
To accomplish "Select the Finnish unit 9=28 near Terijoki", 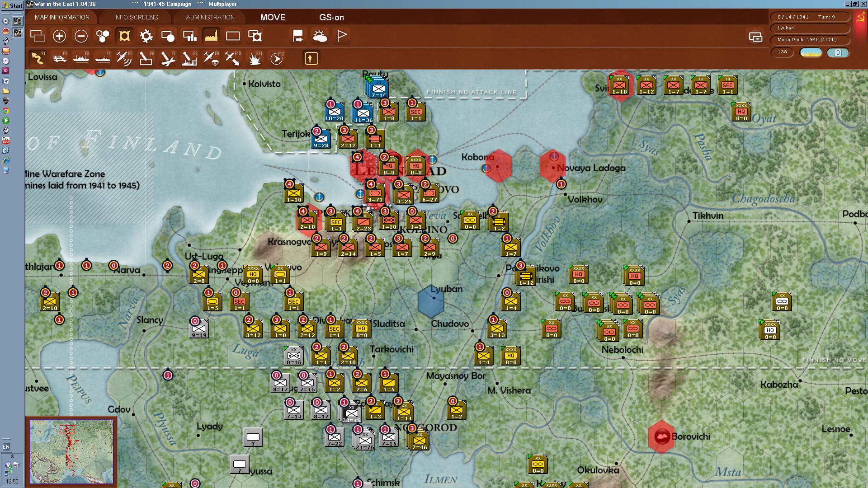I will (321, 138).
